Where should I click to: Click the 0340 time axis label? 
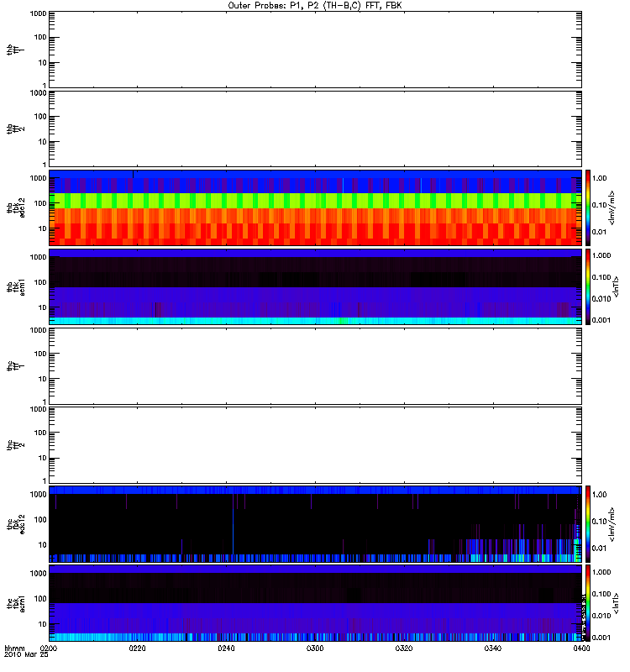(493, 648)
